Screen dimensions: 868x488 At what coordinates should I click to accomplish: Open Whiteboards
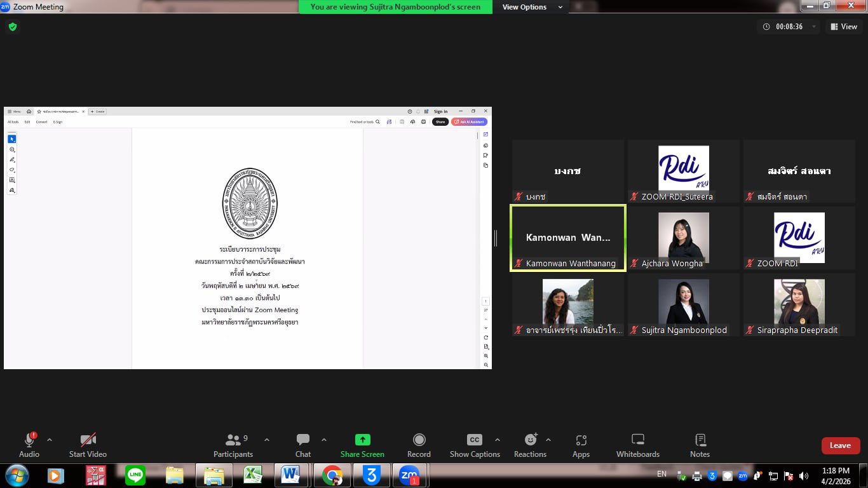coord(637,445)
